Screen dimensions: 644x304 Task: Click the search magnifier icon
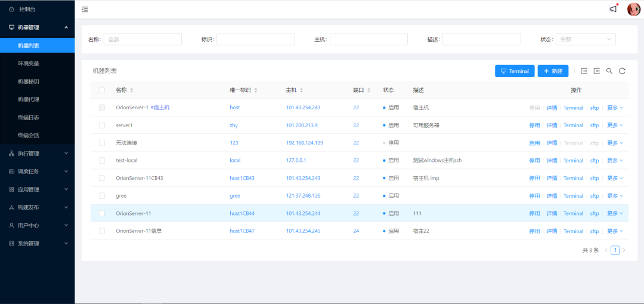click(x=609, y=71)
